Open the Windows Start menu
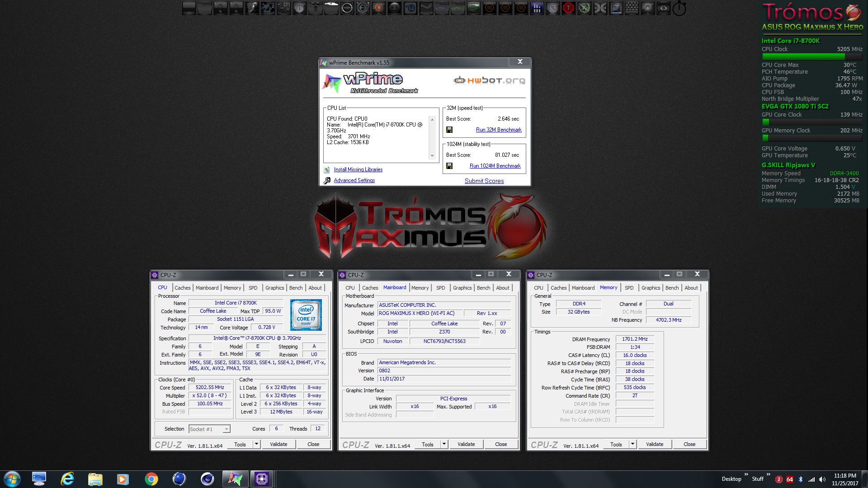868x488 pixels. pyautogui.click(x=12, y=479)
